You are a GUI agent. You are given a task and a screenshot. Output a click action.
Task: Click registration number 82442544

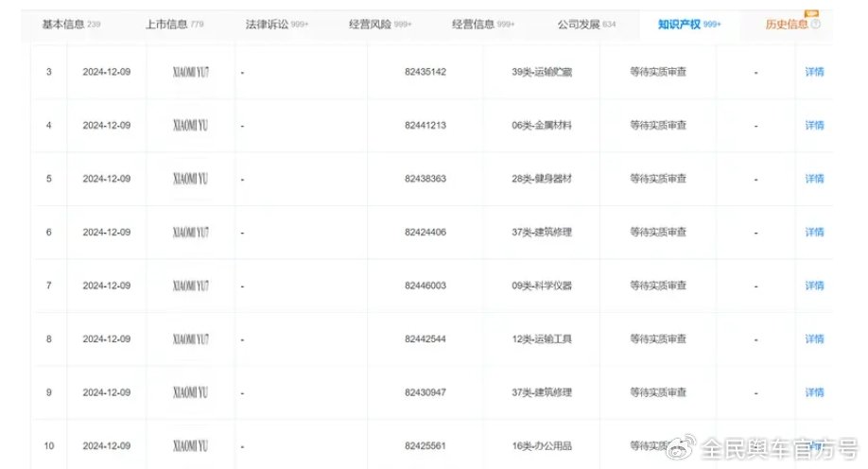(x=425, y=339)
